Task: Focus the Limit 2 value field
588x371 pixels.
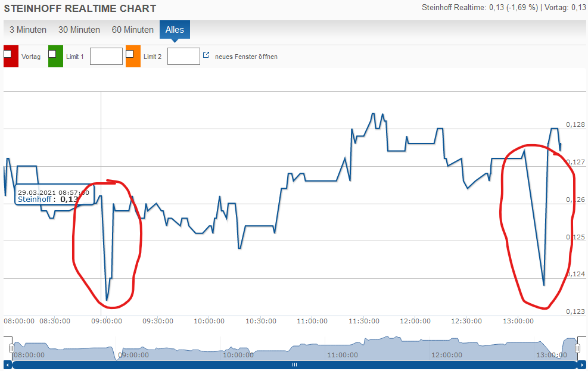Action: click(x=183, y=56)
